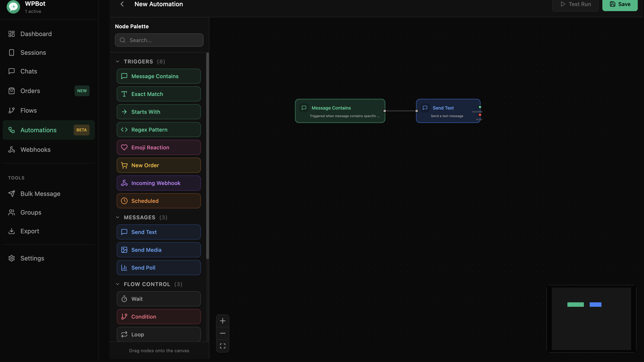The width and height of the screenshot is (644, 362).
Task: Click the node palette scrollbar
Action: coord(207,155)
